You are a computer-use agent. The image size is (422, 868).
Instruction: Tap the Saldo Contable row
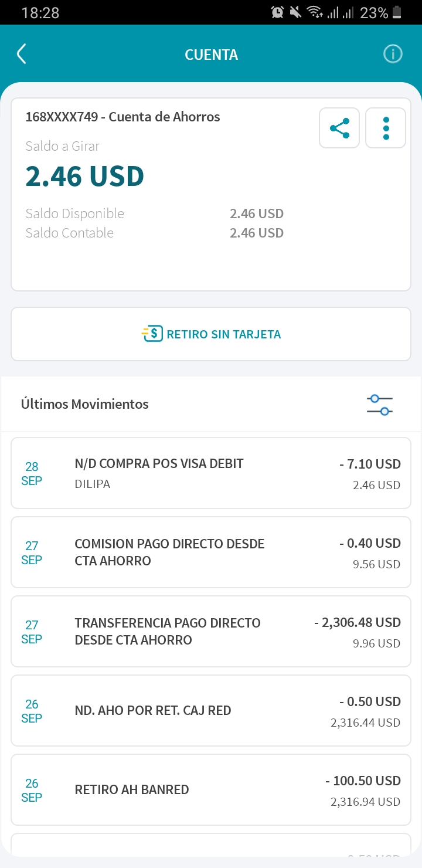point(154,233)
